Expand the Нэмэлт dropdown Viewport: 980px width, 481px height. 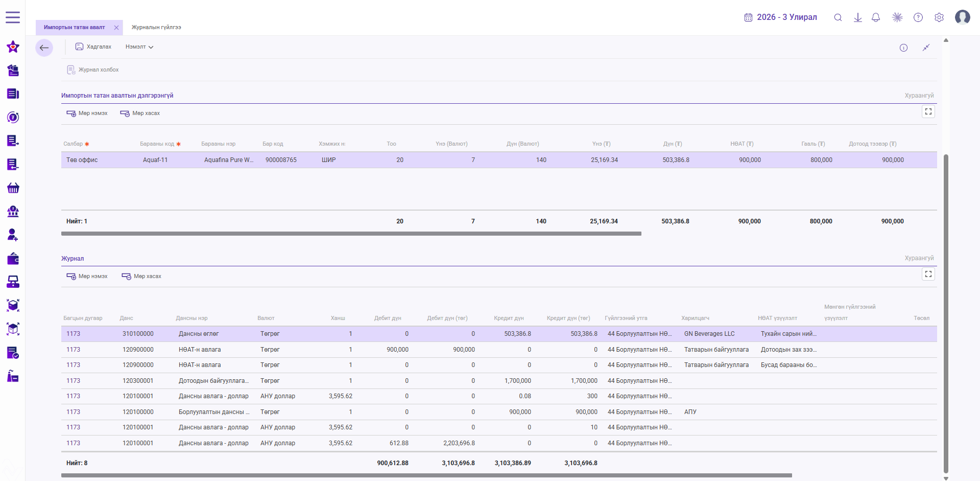(139, 47)
